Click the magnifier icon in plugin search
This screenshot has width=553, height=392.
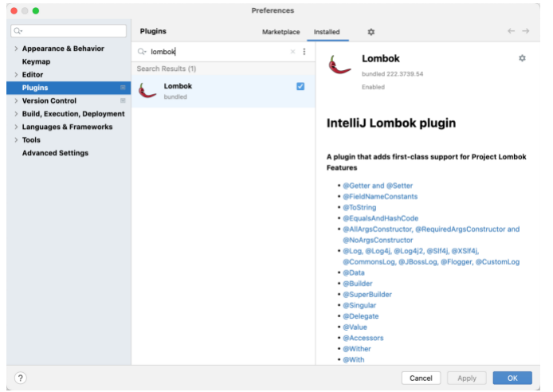[x=142, y=52]
